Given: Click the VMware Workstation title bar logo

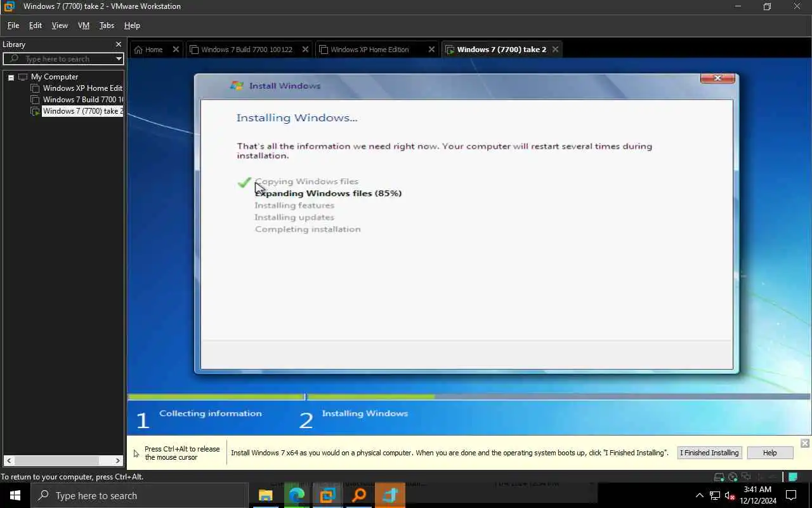Looking at the screenshot, I should (9, 6).
